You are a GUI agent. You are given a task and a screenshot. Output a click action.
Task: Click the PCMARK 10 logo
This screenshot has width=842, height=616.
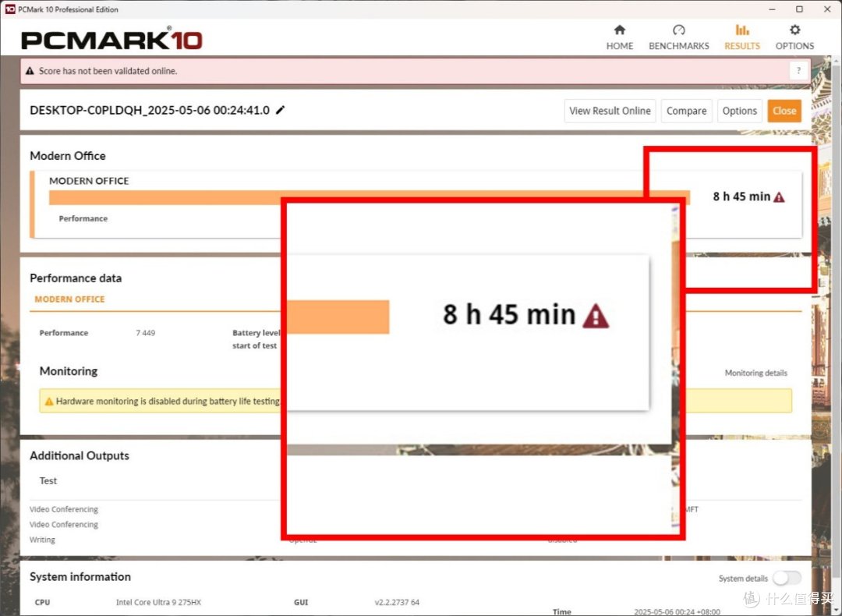click(x=111, y=39)
